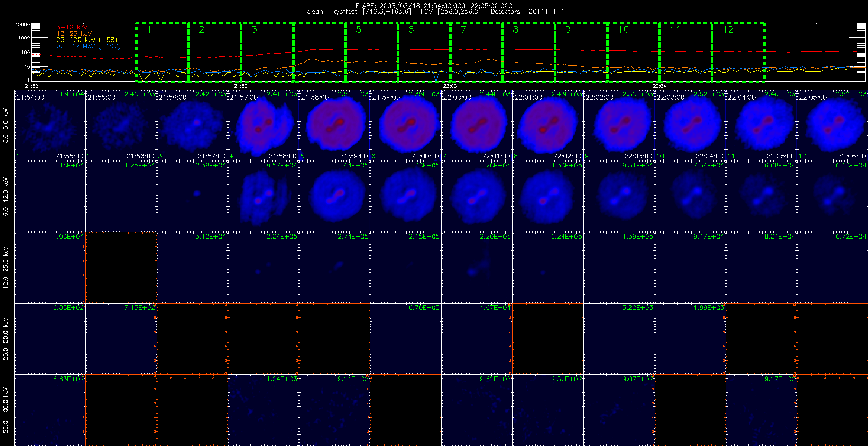
Task: Select time interval 2 in the light curve
Action: pos(215,52)
